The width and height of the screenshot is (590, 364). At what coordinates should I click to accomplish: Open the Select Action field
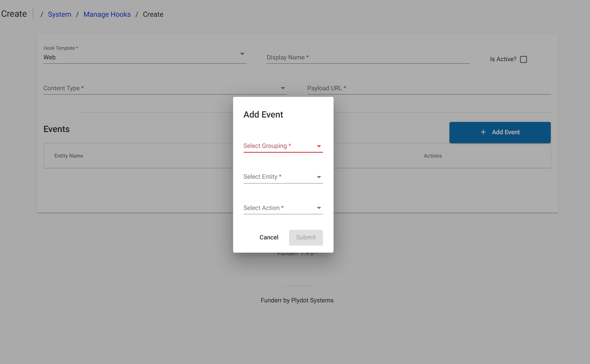pyautogui.click(x=278, y=208)
